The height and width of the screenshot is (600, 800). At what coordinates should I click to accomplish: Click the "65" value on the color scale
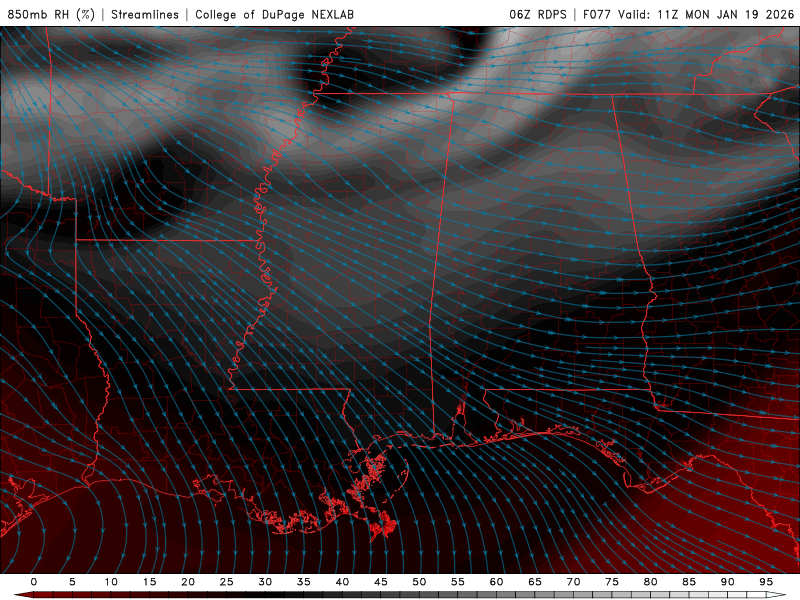(535, 582)
